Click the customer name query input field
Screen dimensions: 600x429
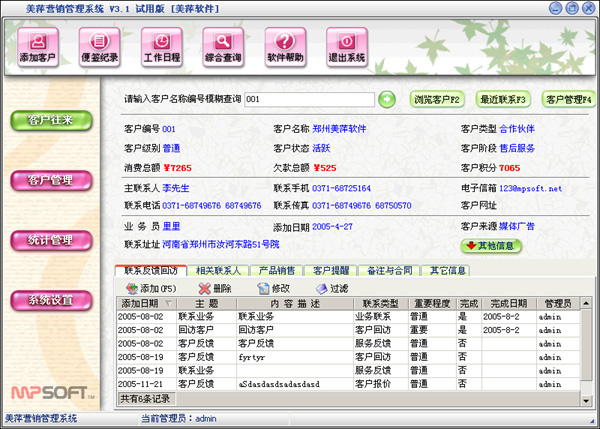point(309,100)
